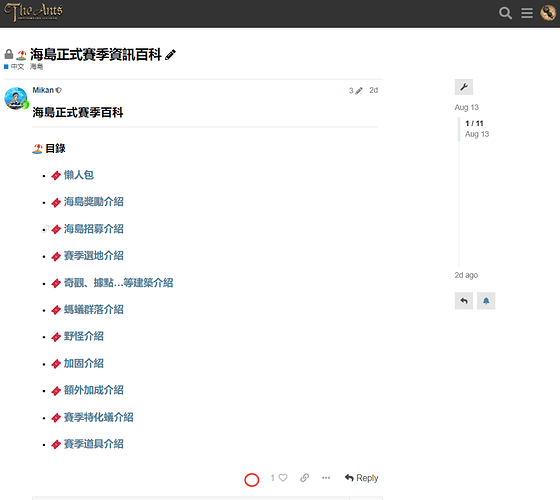Click the 海島正式賽季百科 post heading
This screenshot has height=500, width=560.
tap(78, 112)
